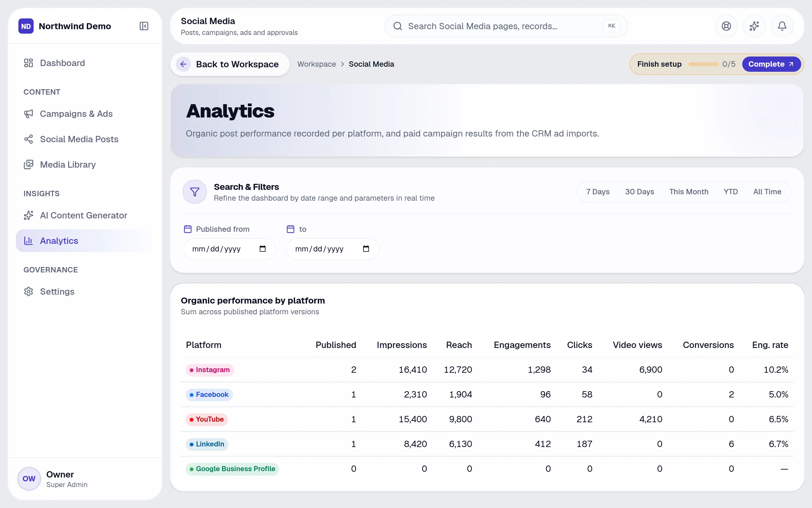This screenshot has height=508, width=812.
Task: Click the Instagram platform badge
Action: (210, 370)
